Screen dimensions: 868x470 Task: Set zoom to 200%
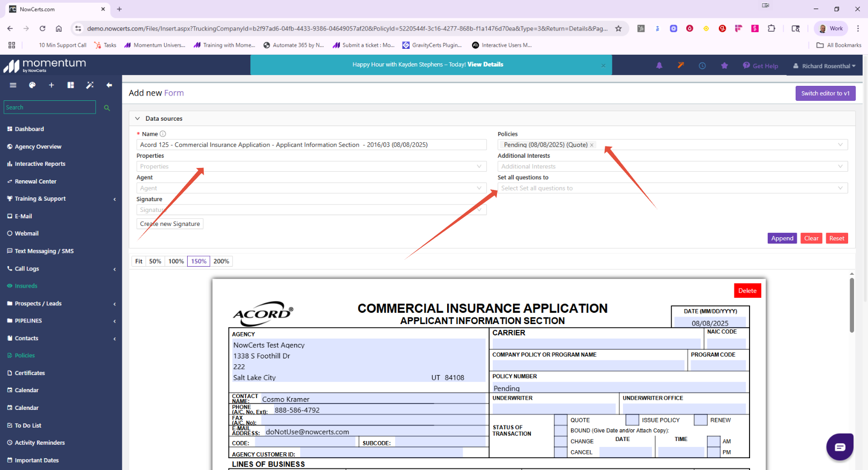coord(221,261)
